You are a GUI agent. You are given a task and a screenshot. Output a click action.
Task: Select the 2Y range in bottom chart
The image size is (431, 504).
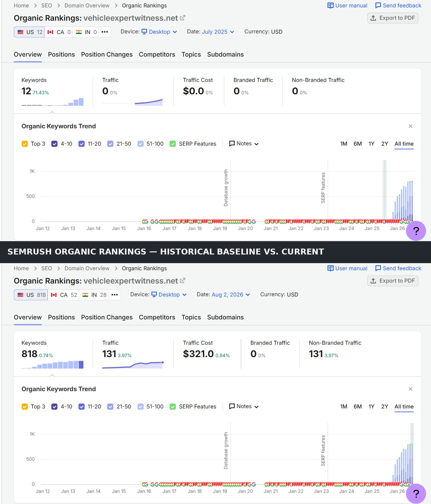[385, 407]
